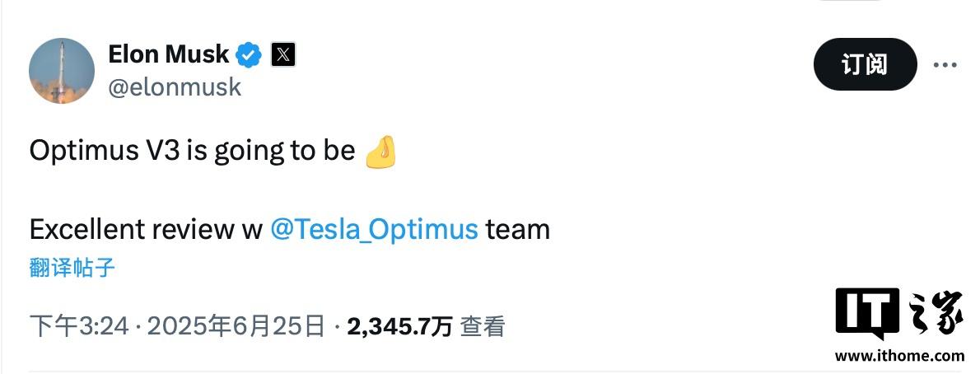Click the 下午3:24 post timestamp
Viewport: 980px width, 374px height.
pyautogui.click(x=79, y=326)
